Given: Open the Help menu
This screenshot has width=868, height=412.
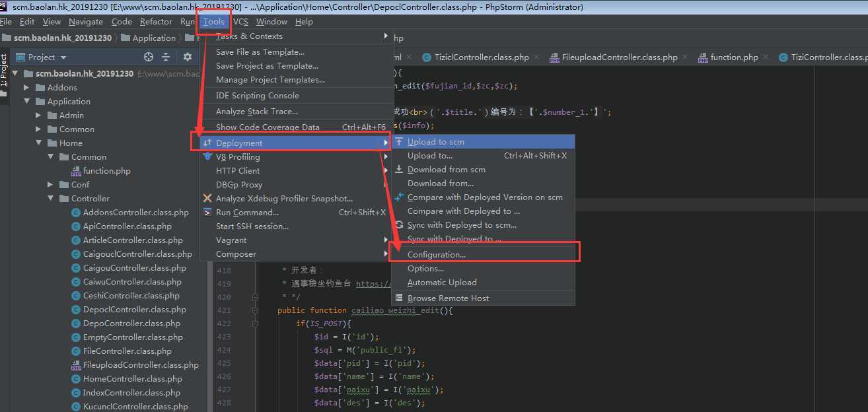Looking at the screenshot, I should click(304, 22).
